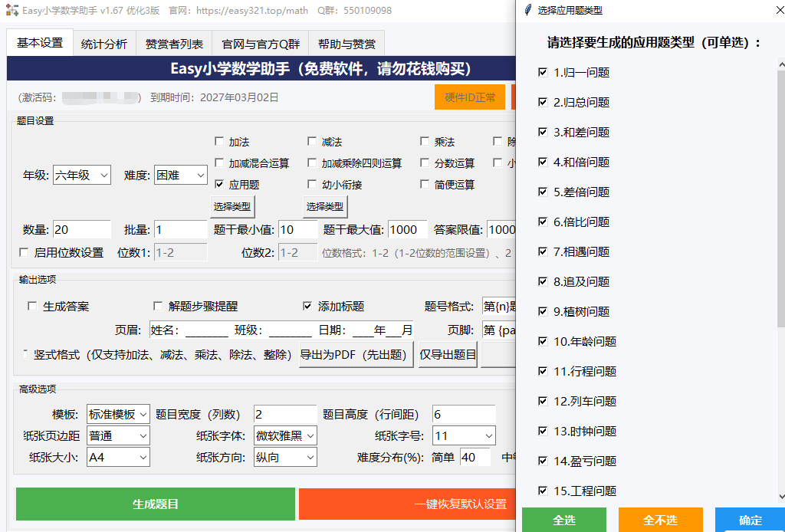Viewport: 785px width, 532px height.
Task: Uncheck 1.归一问题 in the type list
Action: 543,72
